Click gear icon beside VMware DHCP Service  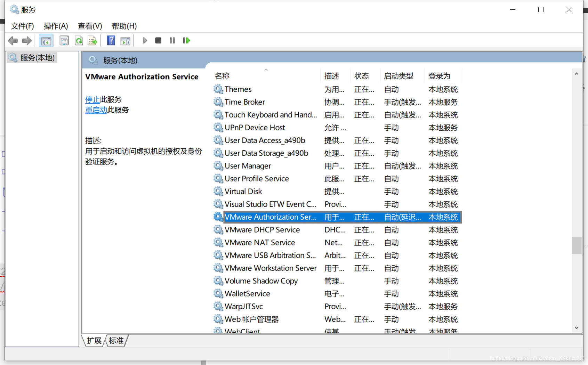click(218, 230)
